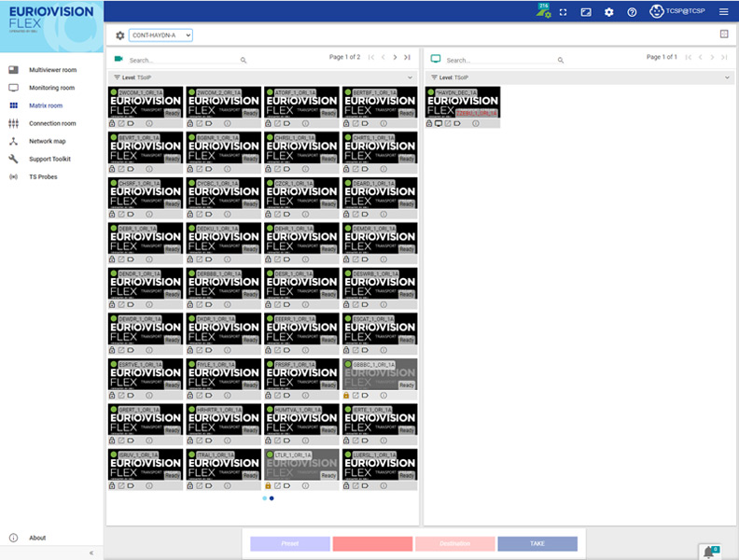Jump to last page of sources
The height and width of the screenshot is (560, 739).
pyautogui.click(x=408, y=58)
